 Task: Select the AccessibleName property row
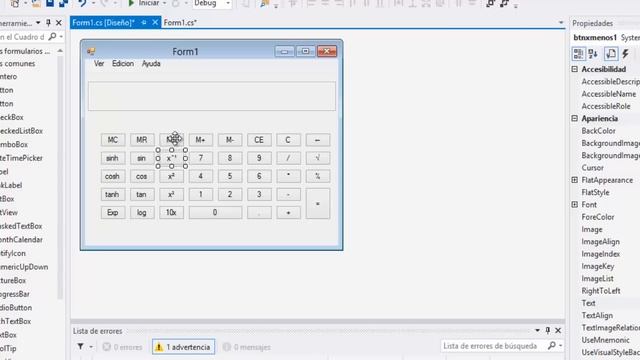point(610,94)
